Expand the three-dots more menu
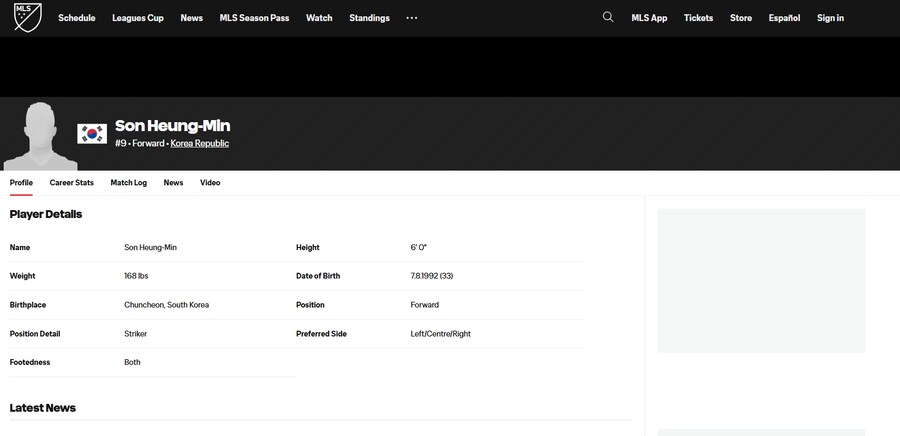 pyautogui.click(x=412, y=18)
